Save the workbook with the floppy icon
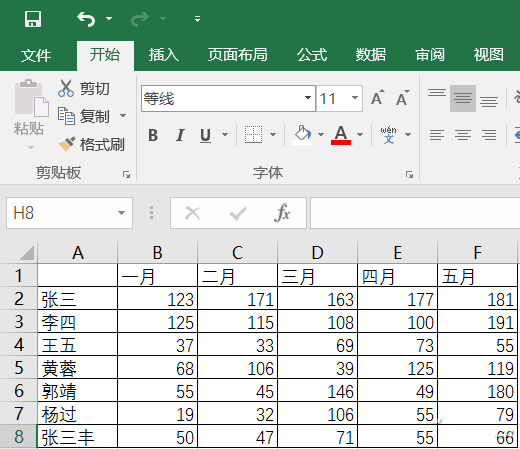520x449 pixels. tap(33, 19)
